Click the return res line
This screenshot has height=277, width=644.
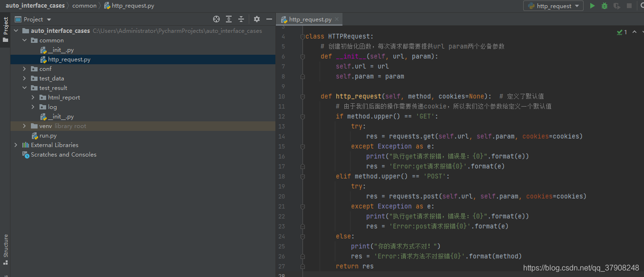[354, 267]
